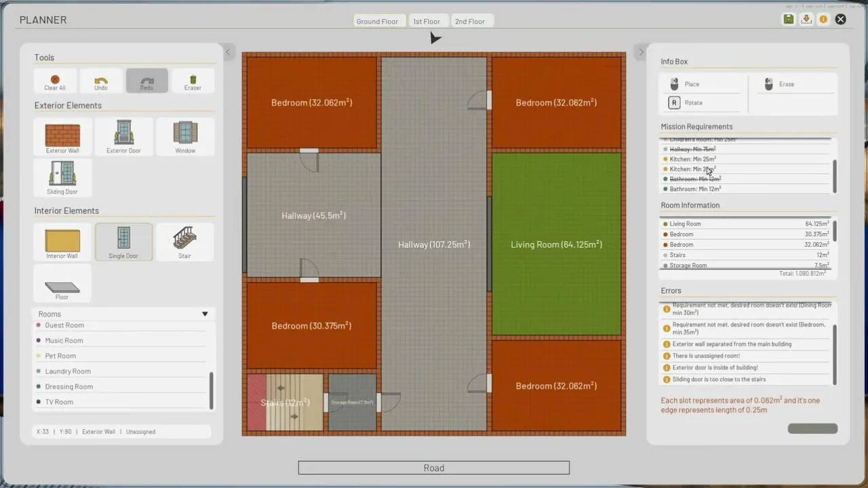Select the Floor element

click(62, 283)
